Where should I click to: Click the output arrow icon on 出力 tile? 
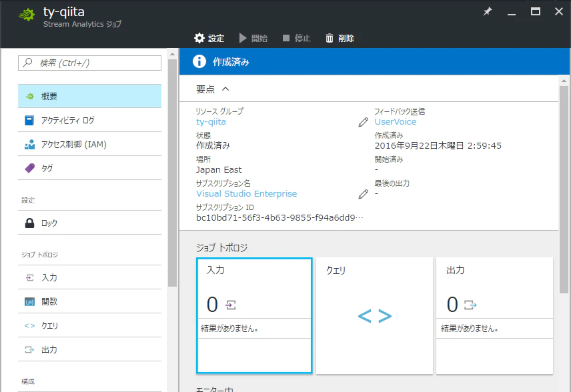coord(470,305)
